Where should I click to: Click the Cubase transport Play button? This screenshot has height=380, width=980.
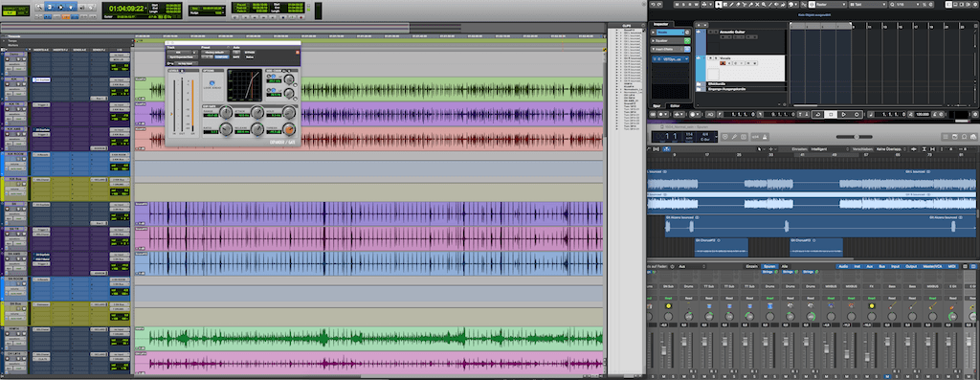844,114
